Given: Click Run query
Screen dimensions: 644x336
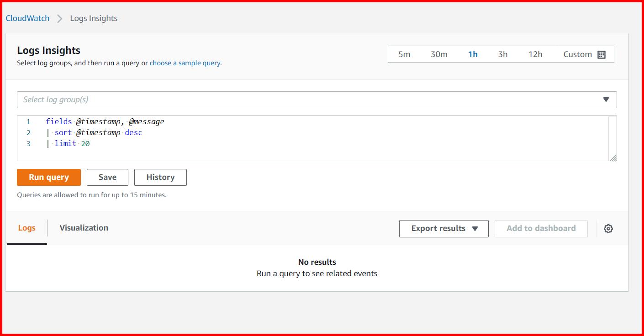Looking at the screenshot, I should click(48, 177).
